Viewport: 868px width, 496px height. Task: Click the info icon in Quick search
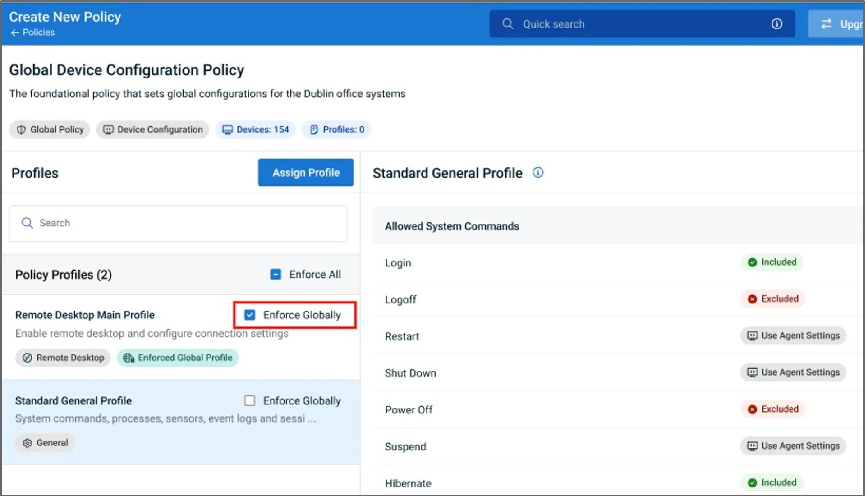pos(776,24)
